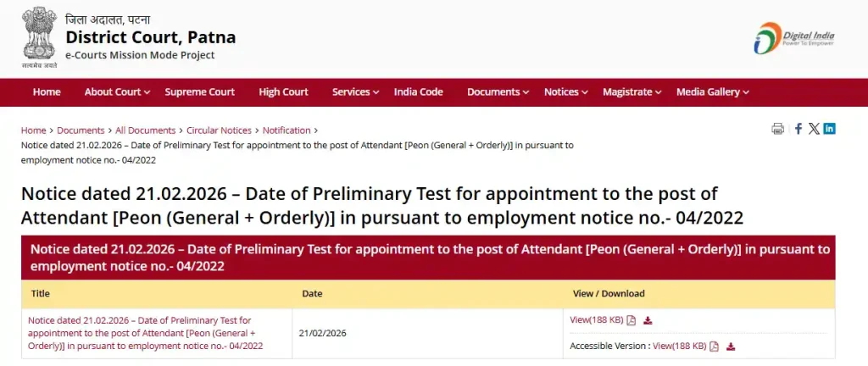Share page on Facebook
The width and height of the screenshot is (868, 366).
tap(798, 129)
